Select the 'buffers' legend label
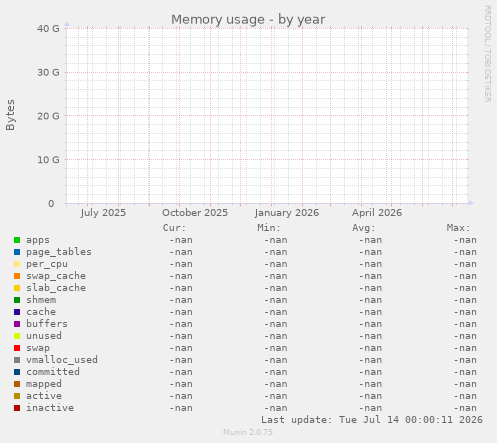Screen dimensions: 497x443 47,324
